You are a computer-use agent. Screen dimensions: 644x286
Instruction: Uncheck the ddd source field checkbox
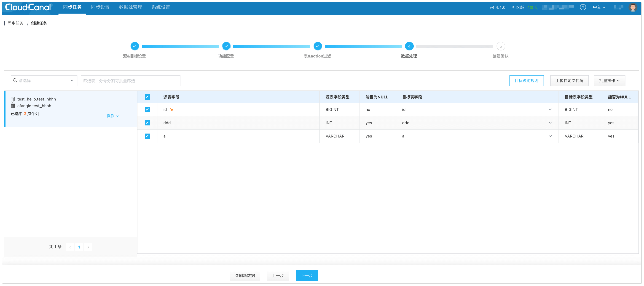click(x=147, y=123)
